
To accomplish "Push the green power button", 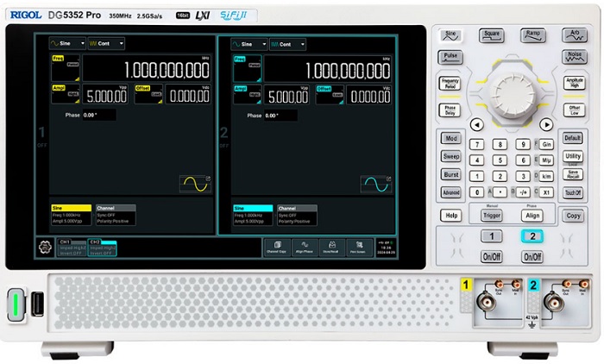I will pos(16,305).
